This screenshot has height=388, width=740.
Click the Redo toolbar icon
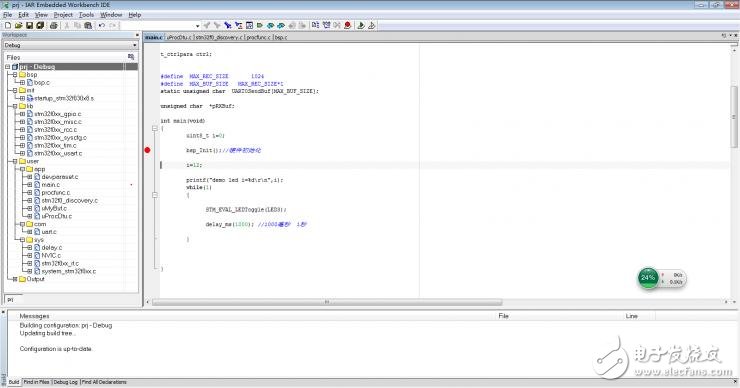point(112,25)
